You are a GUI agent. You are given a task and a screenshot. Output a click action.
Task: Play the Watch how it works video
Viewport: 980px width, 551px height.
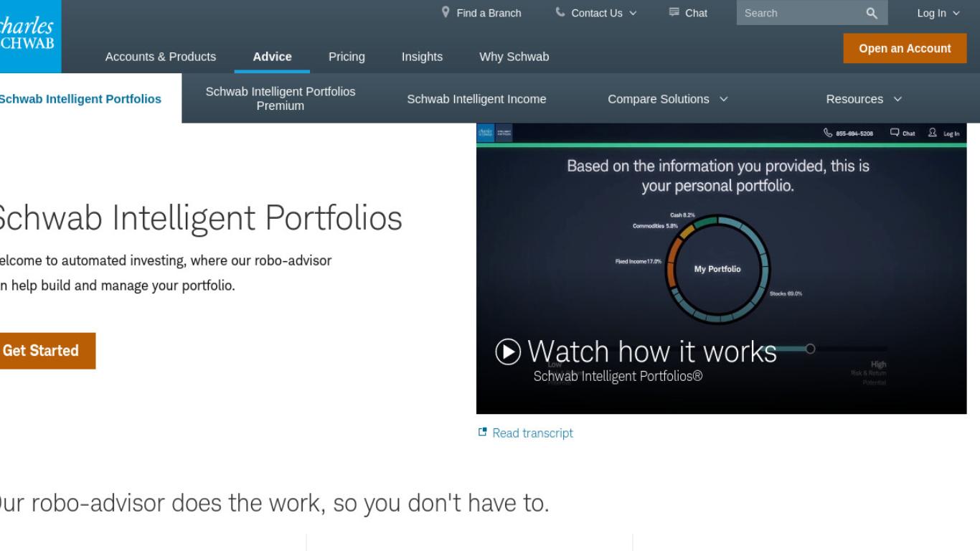point(508,352)
